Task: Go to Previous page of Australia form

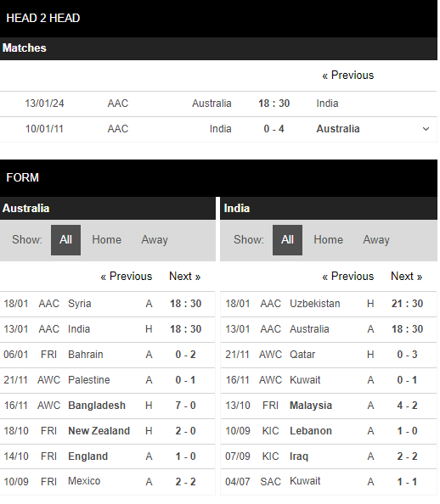Action: [x=127, y=277]
